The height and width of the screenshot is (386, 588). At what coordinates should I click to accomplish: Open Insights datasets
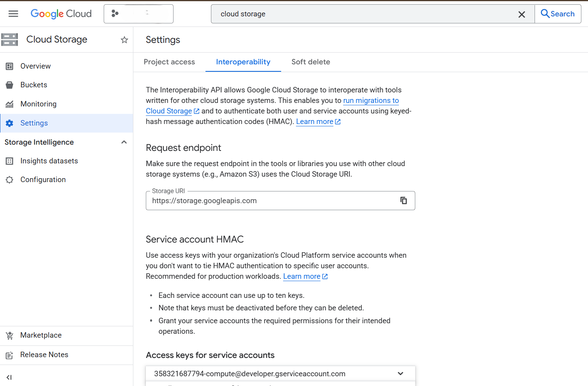[49, 161]
